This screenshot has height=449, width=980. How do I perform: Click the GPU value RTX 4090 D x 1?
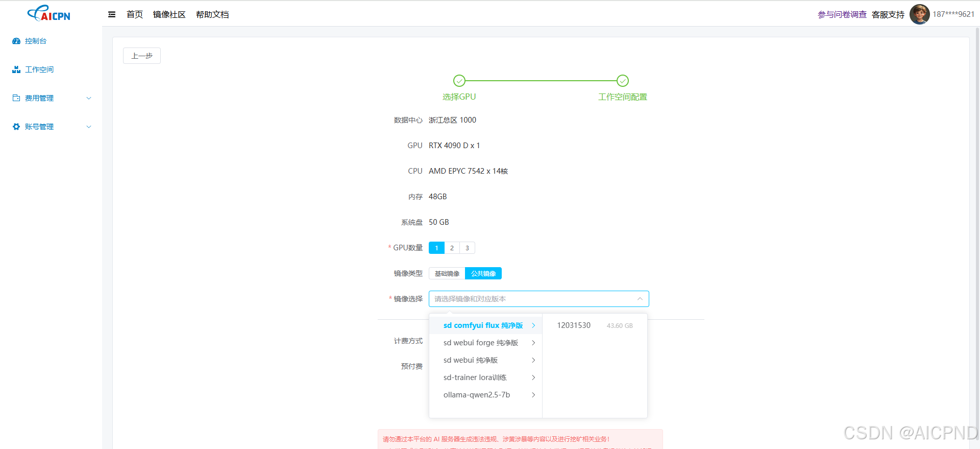click(x=454, y=146)
